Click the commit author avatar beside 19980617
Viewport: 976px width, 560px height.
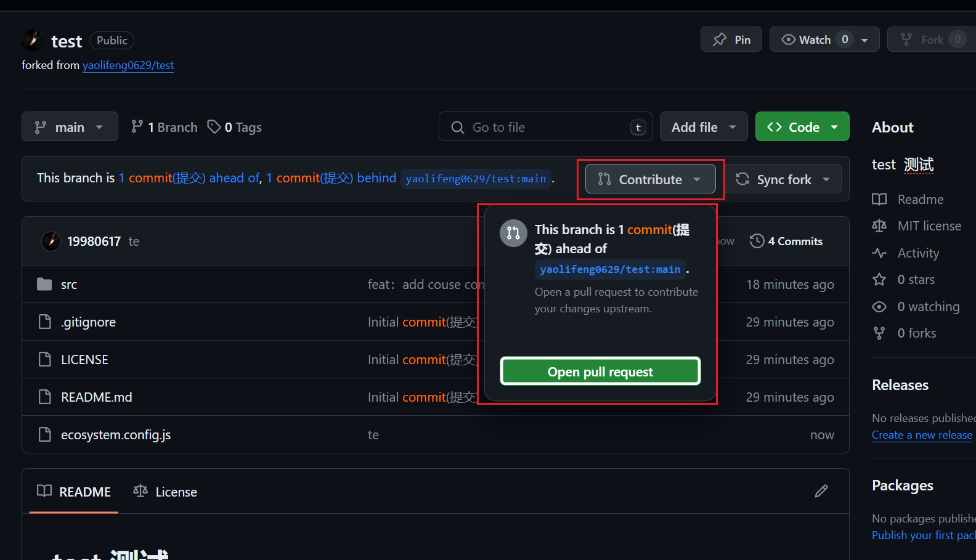coord(51,241)
